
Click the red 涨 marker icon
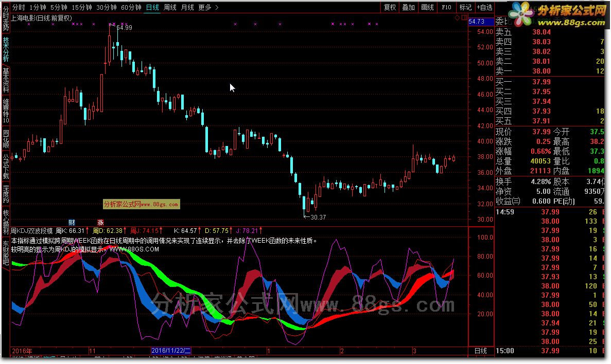point(100,222)
